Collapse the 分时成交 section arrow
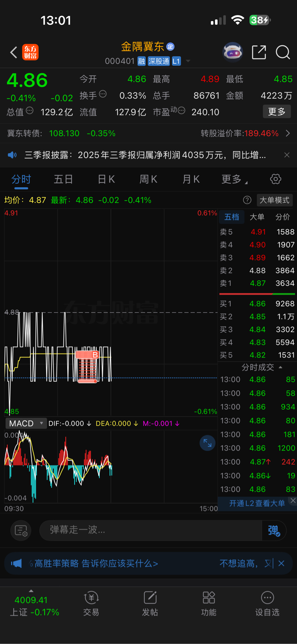This screenshot has height=644, width=297. (x=280, y=367)
